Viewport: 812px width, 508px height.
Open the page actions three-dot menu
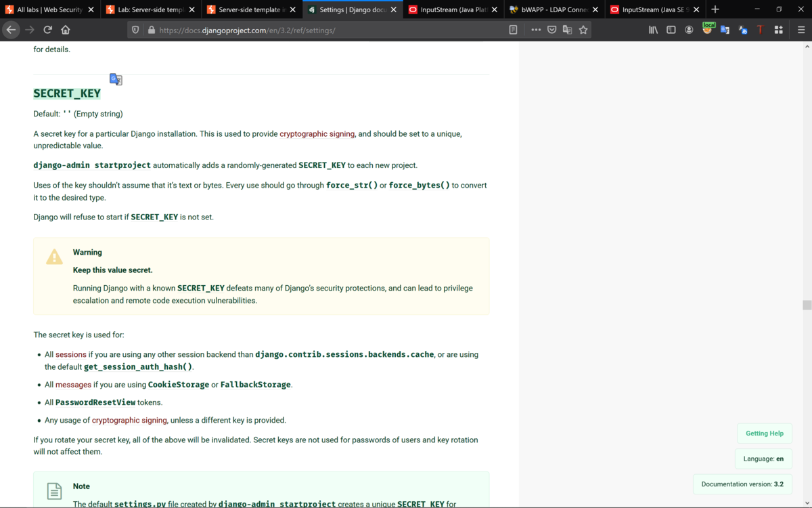coord(536,30)
